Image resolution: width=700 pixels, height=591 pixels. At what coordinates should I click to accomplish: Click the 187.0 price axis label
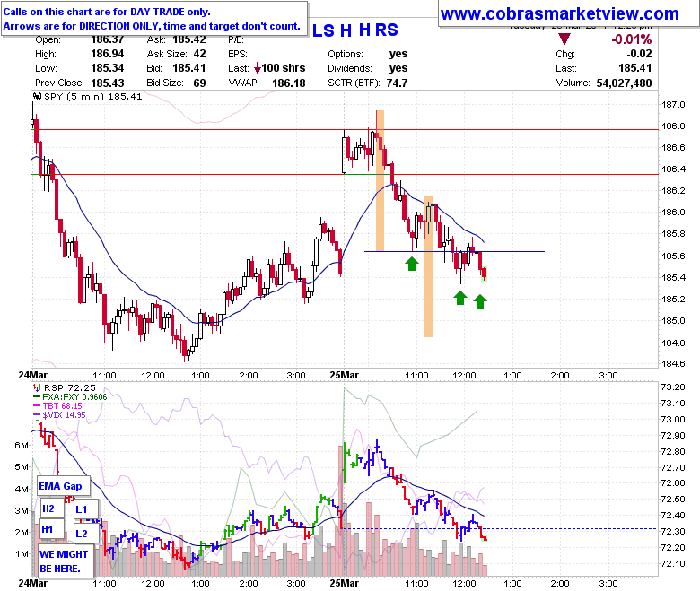click(673, 105)
